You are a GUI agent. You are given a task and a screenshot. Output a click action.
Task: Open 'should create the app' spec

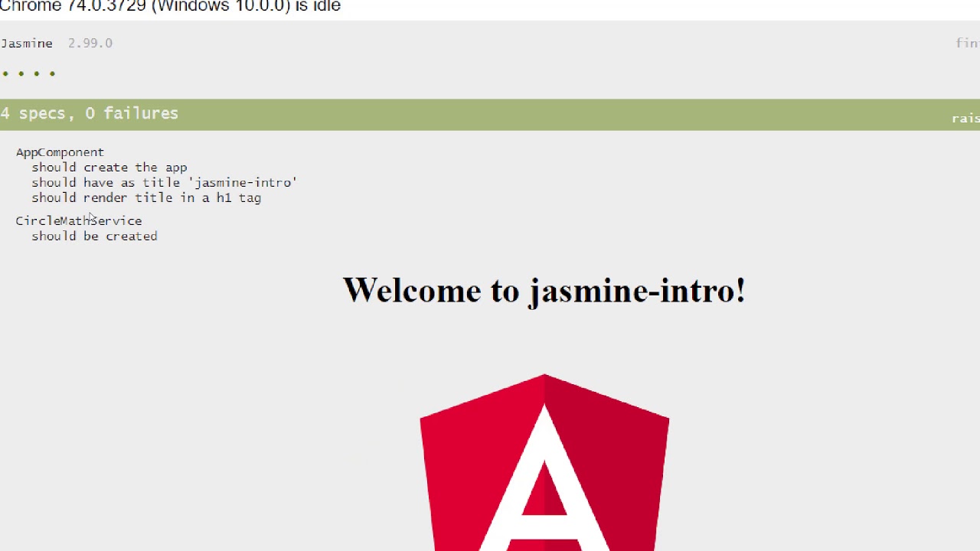[109, 168]
